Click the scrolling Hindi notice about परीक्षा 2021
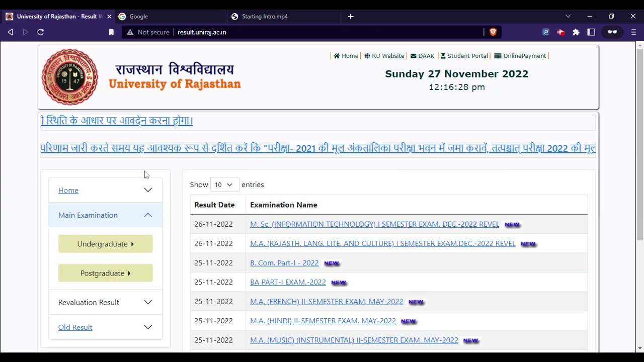Image resolution: width=644 pixels, height=362 pixels. (318, 148)
